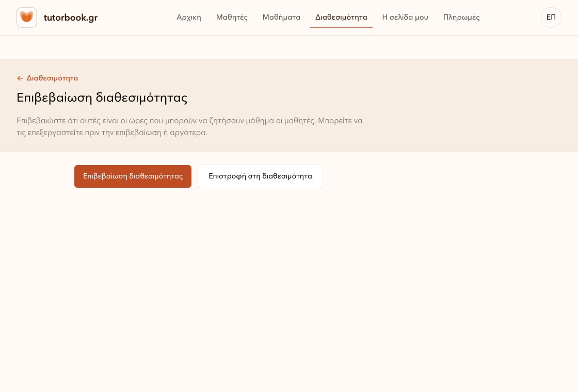Click the back link to Διαθεσιμότητα

point(47,78)
